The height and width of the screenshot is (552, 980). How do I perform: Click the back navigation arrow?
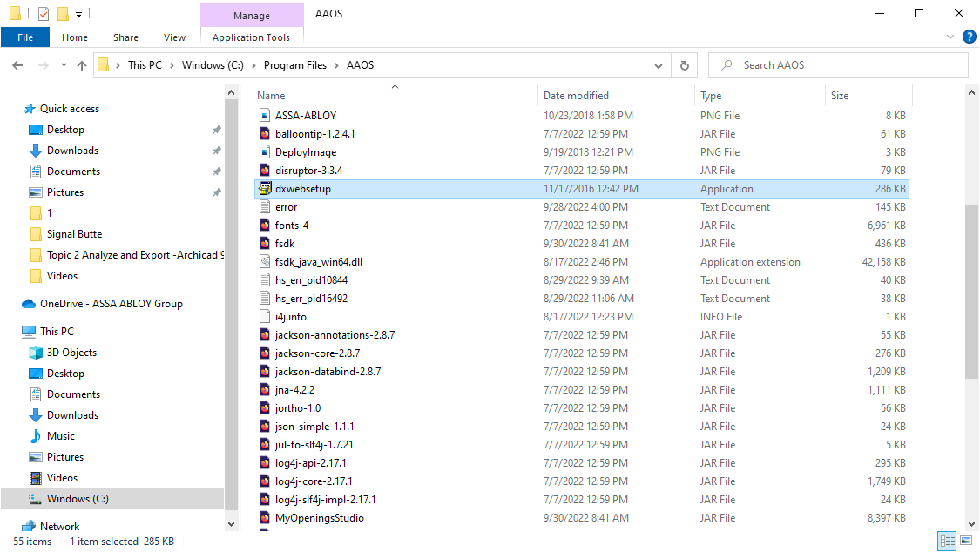pos(17,64)
